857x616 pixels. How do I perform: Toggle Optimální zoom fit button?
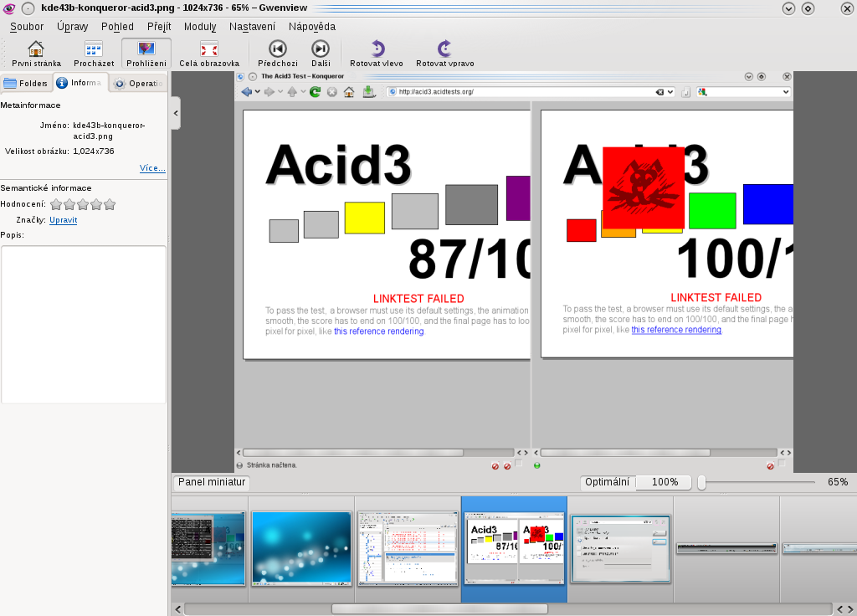tap(607, 482)
